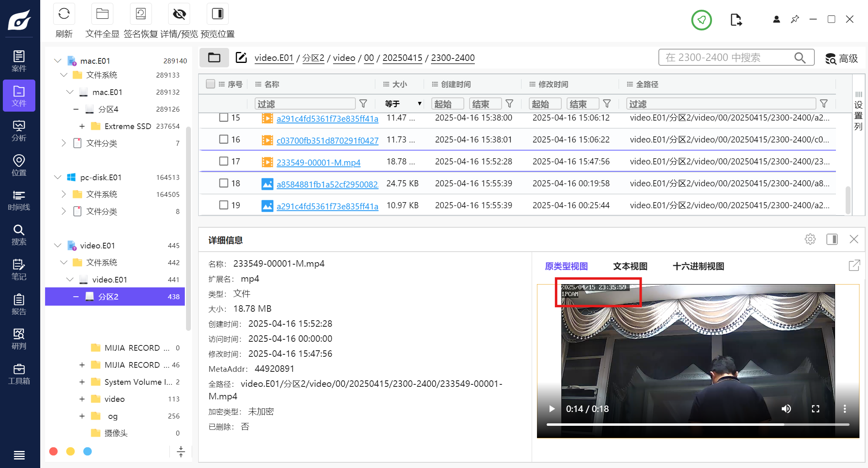This screenshot has width=868, height=468.
Task: Check row 15 checkbox
Action: point(223,118)
